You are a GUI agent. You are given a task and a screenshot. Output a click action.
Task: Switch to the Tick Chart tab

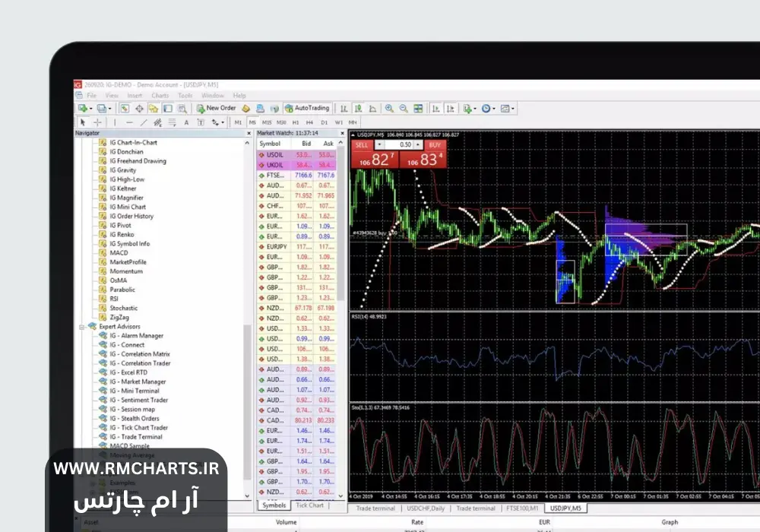(309, 505)
